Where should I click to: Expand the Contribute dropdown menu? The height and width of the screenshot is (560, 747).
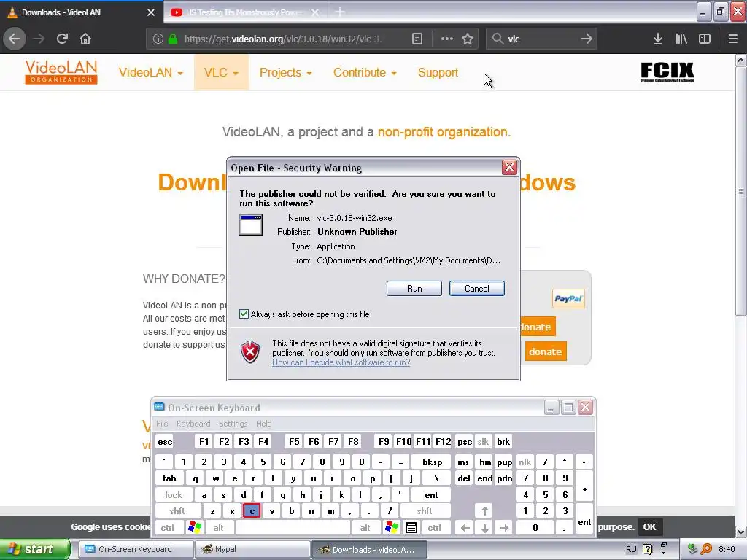(365, 72)
